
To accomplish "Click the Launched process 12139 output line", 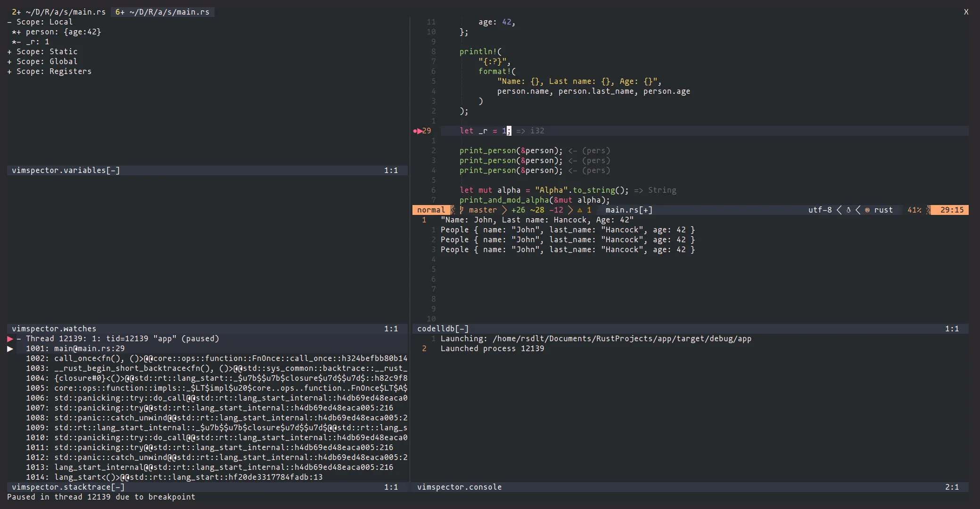I will (x=492, y=348).
